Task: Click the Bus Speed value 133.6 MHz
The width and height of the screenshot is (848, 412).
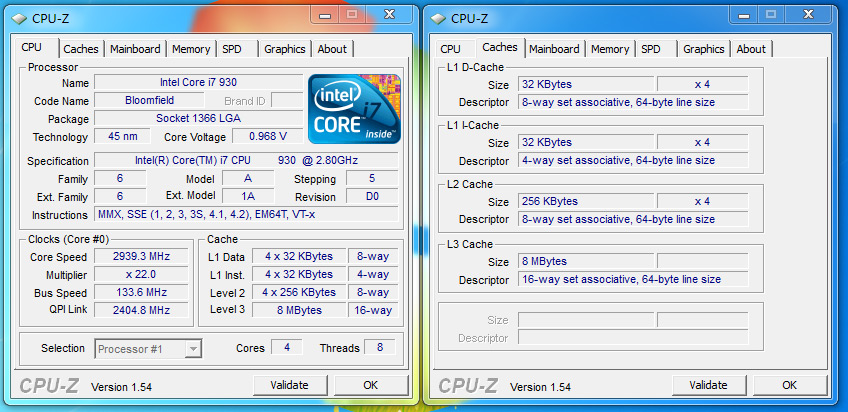Action: 142,292
